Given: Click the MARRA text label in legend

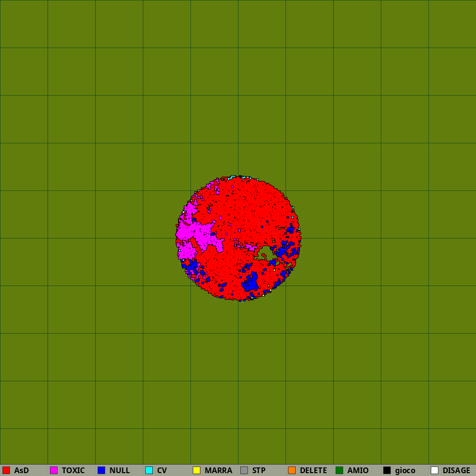Looking at the screenshot, I should [x=218, y=470].
